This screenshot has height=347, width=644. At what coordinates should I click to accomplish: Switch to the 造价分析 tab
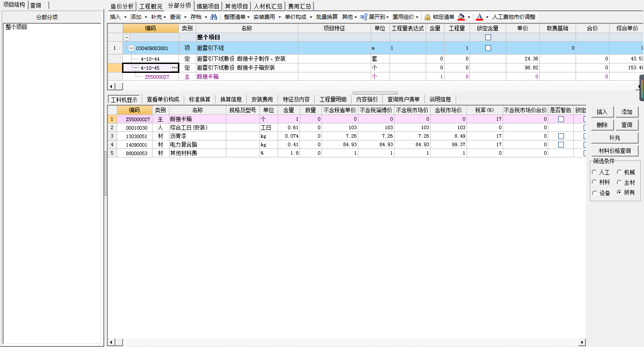pyautogui.click(x=122, y=6)
